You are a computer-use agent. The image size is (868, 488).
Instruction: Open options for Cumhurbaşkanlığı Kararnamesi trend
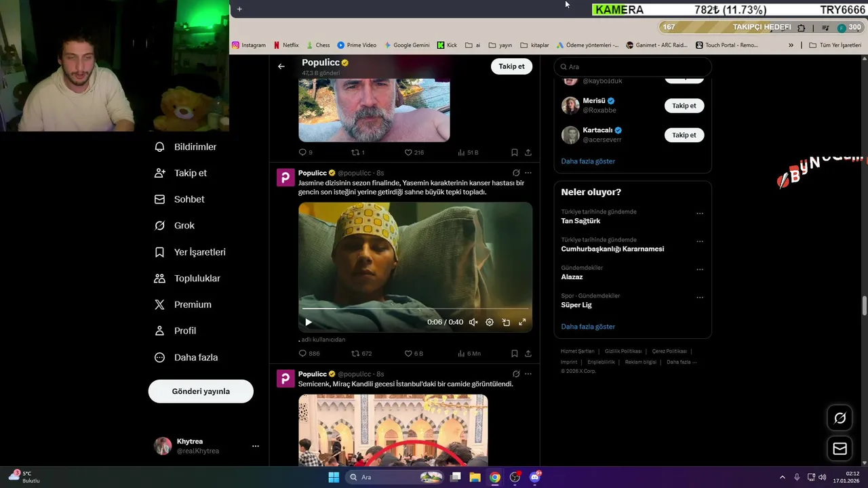coord(700,241)
